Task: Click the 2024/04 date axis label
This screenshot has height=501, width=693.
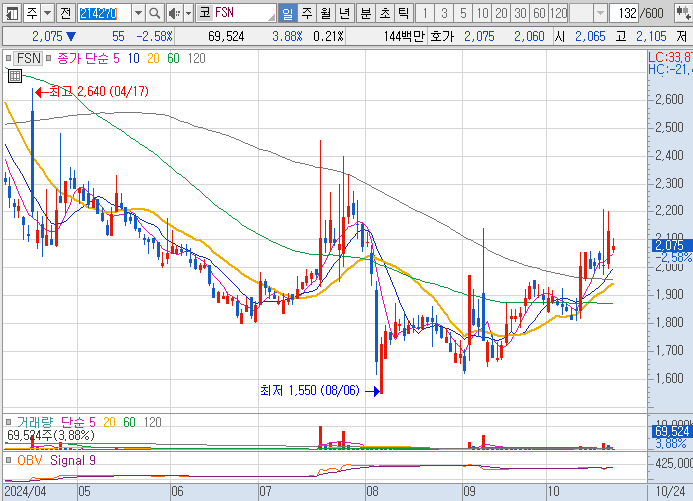Action: 25,491
